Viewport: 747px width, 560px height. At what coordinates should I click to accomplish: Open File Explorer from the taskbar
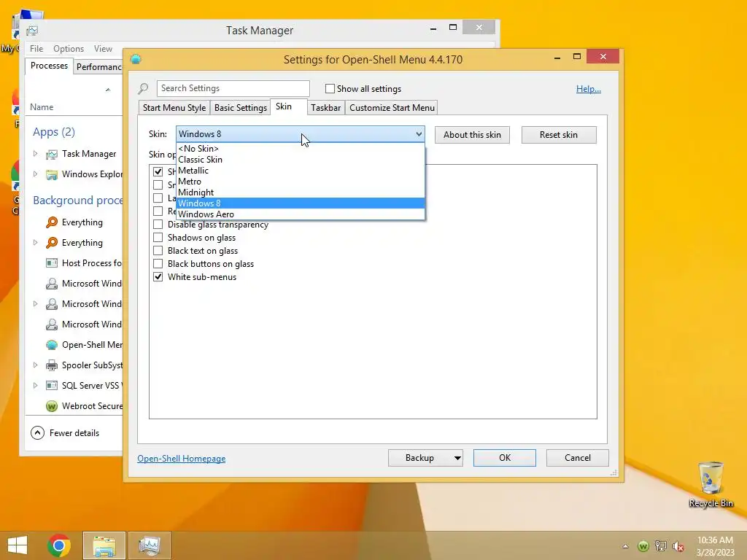(x=104, y=545)
